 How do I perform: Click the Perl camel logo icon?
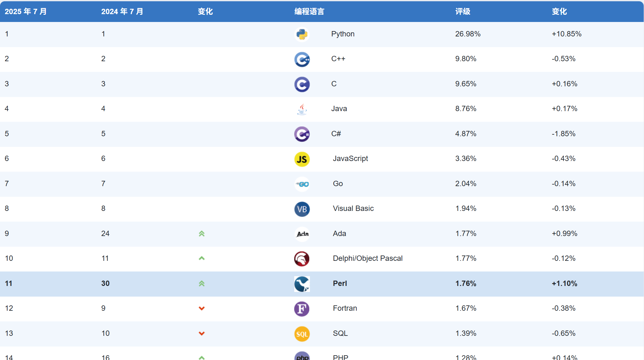point(302,284)
